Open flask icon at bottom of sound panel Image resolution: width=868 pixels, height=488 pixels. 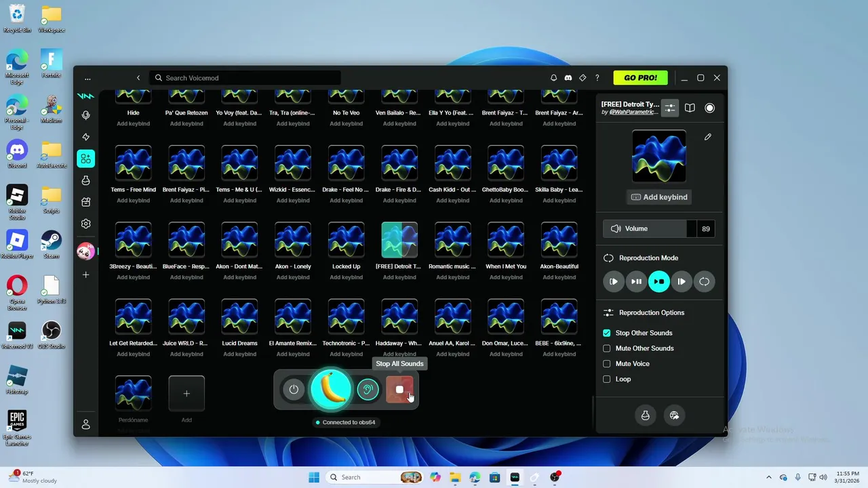coord(646,415)
